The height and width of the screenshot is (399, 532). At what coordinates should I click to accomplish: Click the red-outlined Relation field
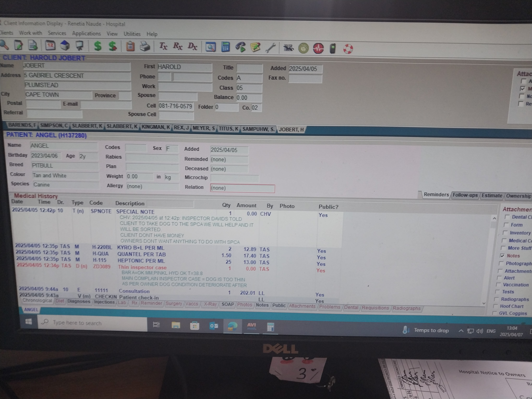click(x=242, y=188)
